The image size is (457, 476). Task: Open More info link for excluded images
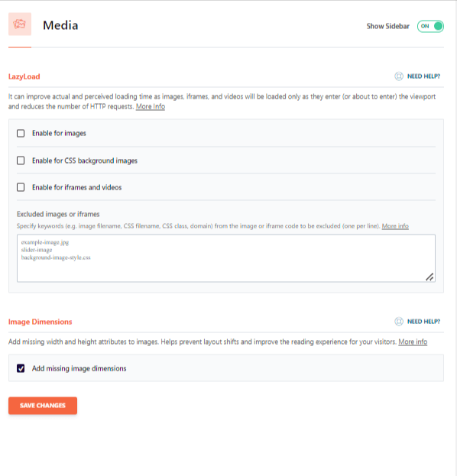click(395, 226)
